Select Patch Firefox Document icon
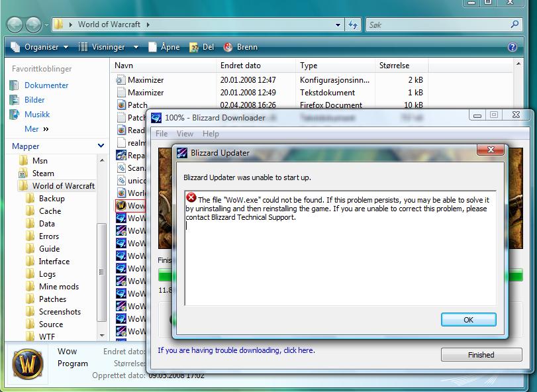 [121, 105]
